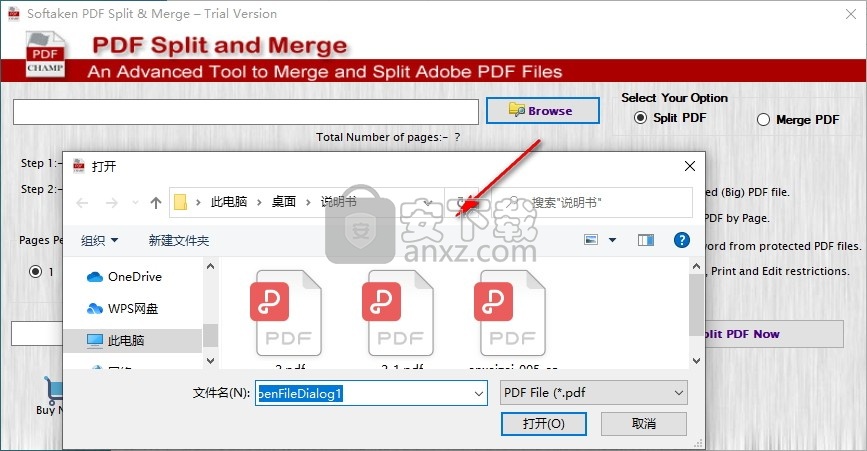This screenshot has width=867, height=451.
Task: Go back in the open dialog
Action: pyautogui.click(x=82, y=203)
